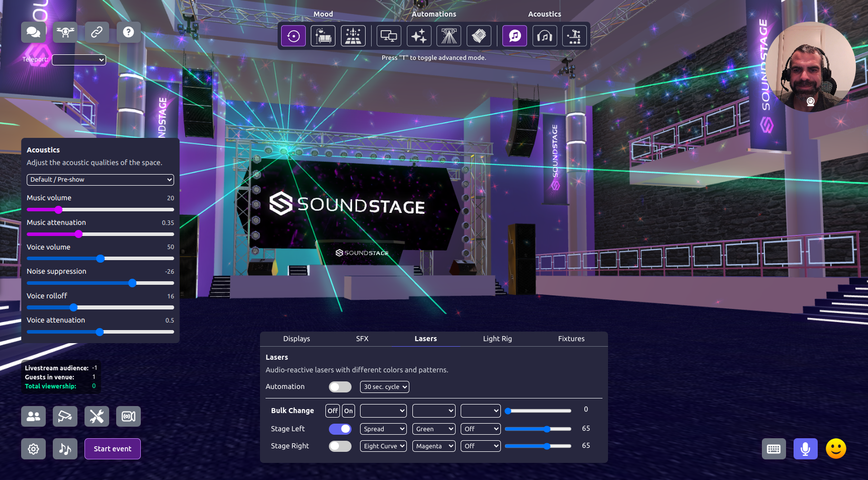Switch to the Displays tab

click(x=297, y=339)
